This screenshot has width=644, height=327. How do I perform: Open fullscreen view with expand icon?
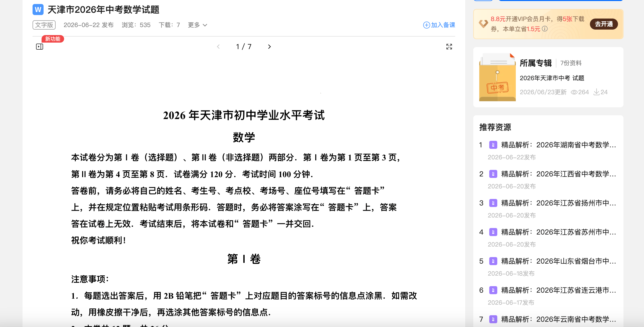tap(449, 47)
